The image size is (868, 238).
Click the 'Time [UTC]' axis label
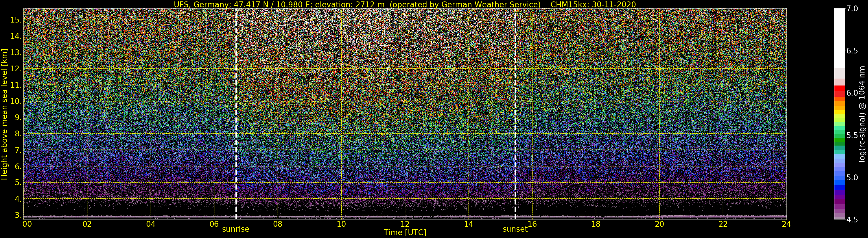click(405, 233)
